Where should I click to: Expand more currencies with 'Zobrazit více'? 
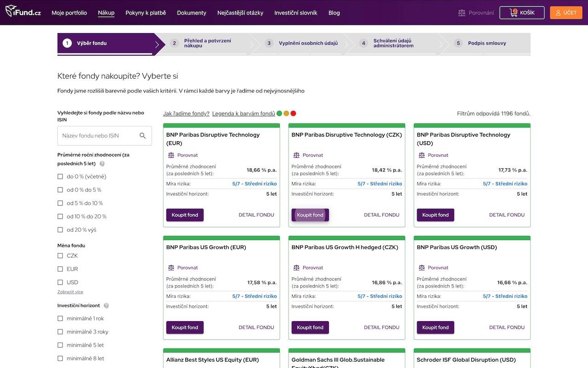(x=70, y=292)
